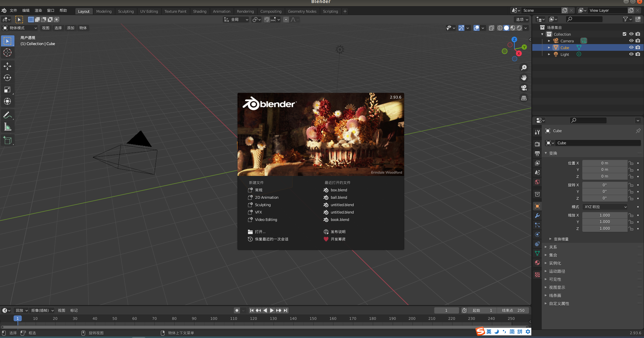Open the Physics properties tab
This screenshot has height=338, width=644.
[x=537, y=234]
